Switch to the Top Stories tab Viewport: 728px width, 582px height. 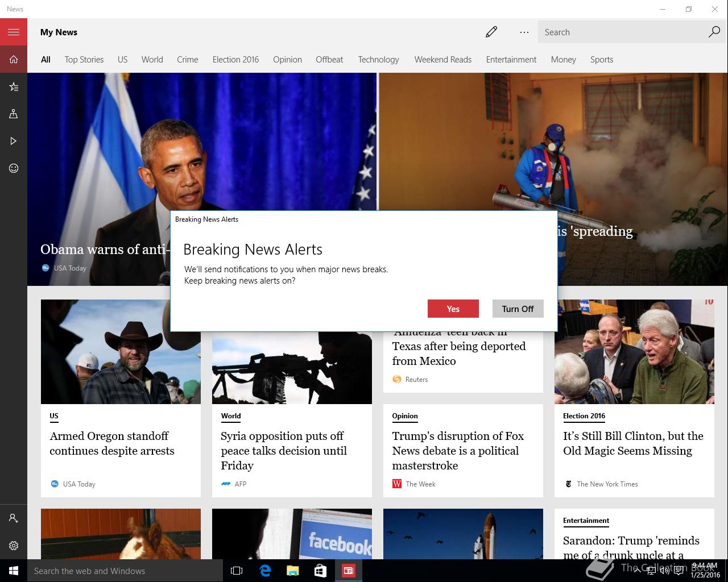point(84,59)
